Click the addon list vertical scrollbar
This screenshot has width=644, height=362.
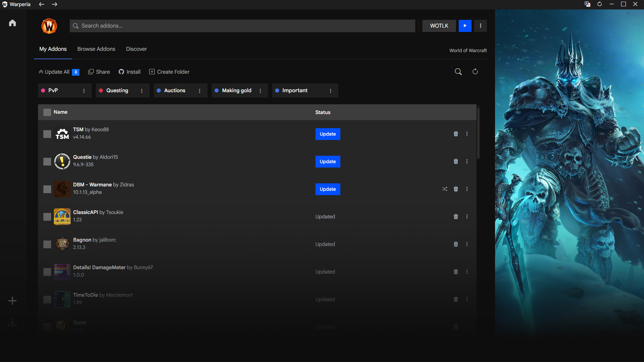(478, 133)
